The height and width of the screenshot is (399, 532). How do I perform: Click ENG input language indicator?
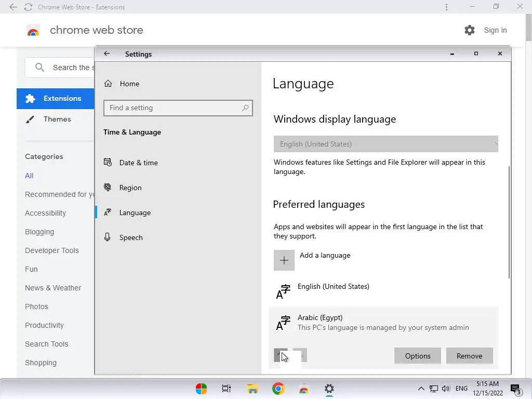coord(461,389)
